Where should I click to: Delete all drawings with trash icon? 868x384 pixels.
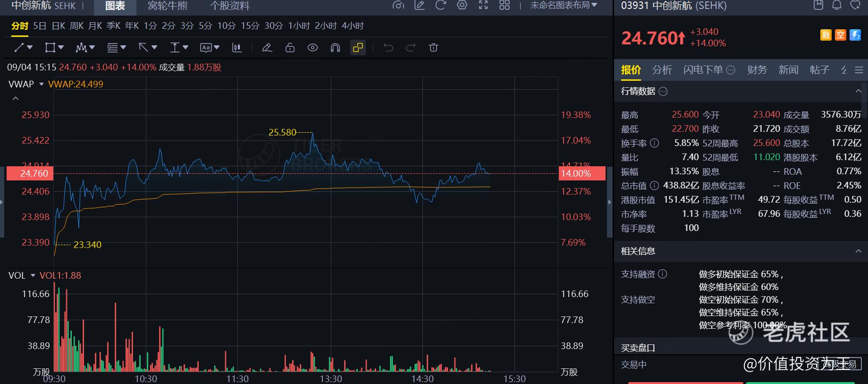pos(433,47)
